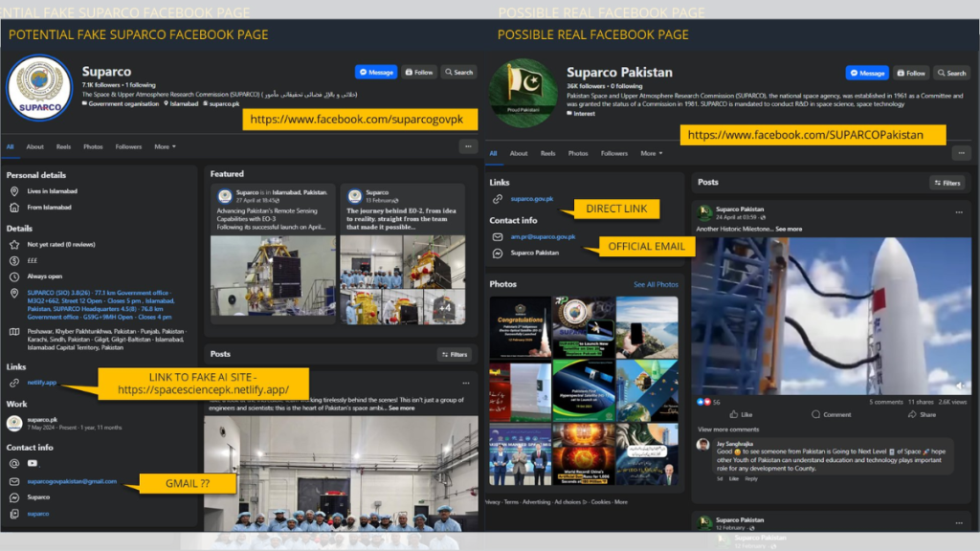Screen dimensions: 980x551
Task: Open three-dot options menu on Suparco page
Action: pos(468,146)
